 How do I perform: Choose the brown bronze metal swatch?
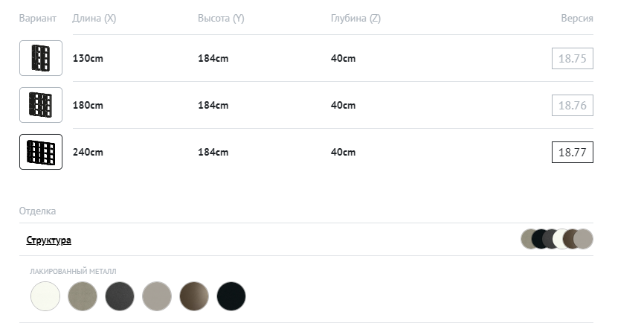point(194,296)
